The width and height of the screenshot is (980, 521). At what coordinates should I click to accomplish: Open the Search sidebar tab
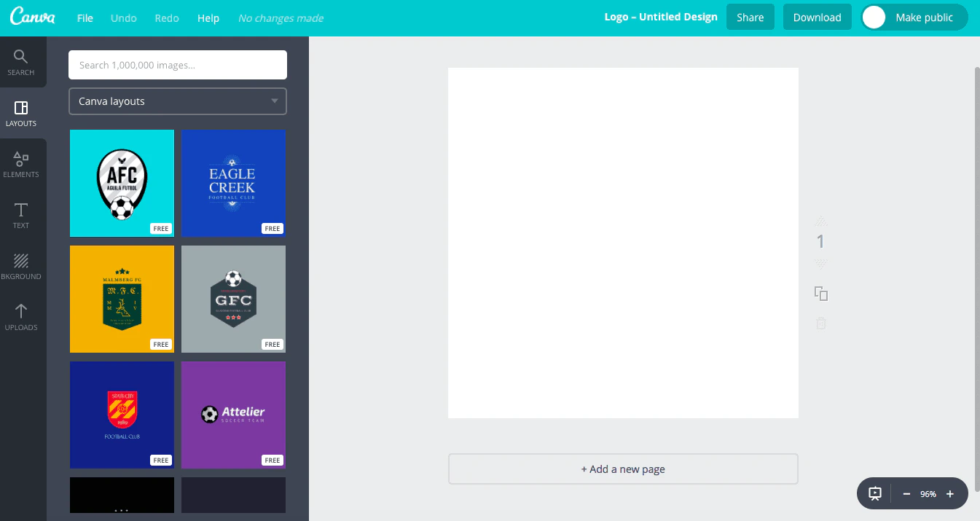click(21, 63)
